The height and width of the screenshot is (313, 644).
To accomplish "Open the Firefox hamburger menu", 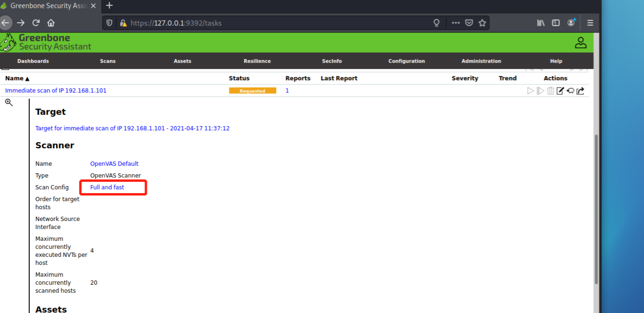I will point(590,23).
